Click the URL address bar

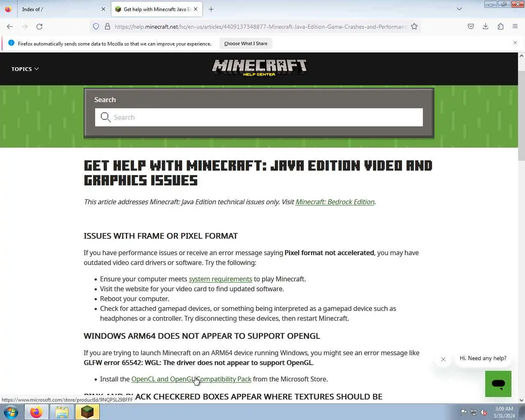[x=260, y=27]
